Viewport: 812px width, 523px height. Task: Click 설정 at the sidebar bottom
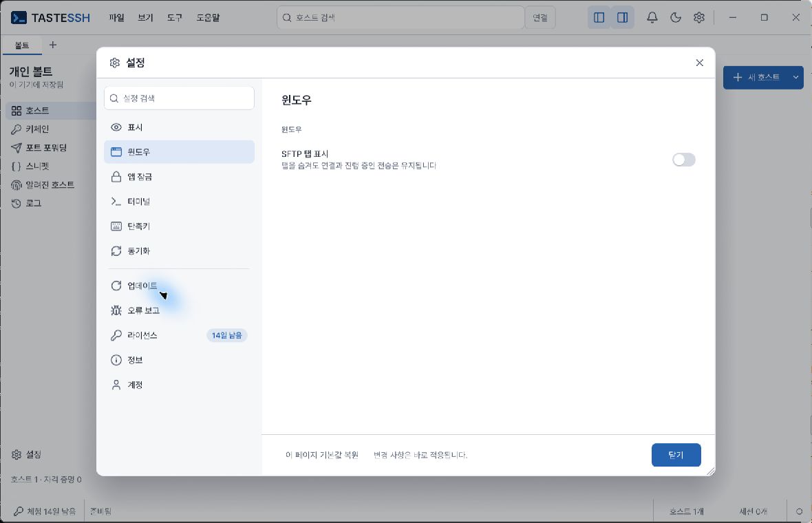pyautogui.click(x=26, y=455)
